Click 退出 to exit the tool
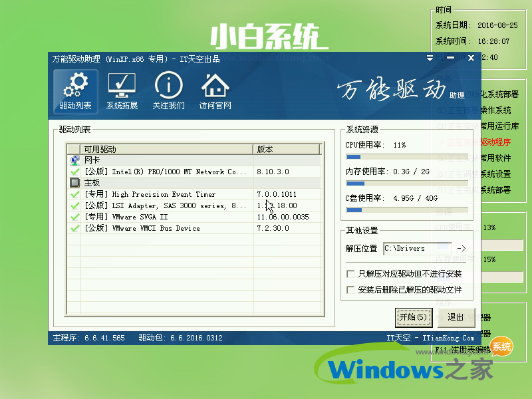The image size is (532, 399). point(456,318)
